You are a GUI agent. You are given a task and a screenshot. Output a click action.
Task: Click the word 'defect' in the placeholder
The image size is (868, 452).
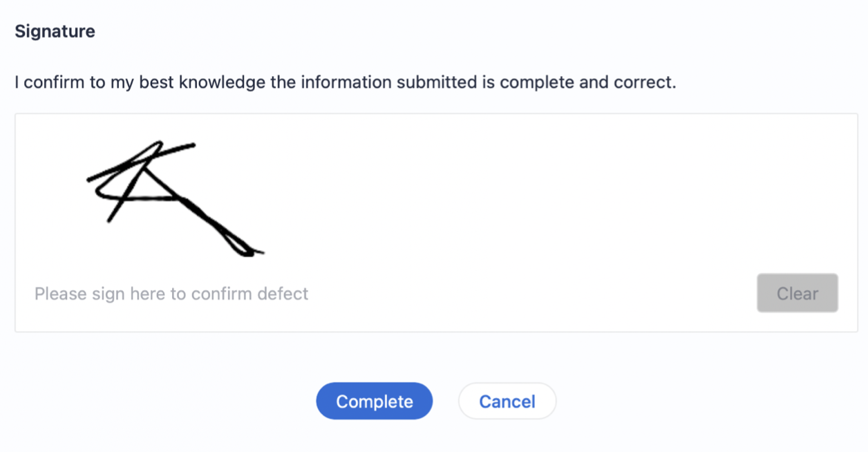283,294
